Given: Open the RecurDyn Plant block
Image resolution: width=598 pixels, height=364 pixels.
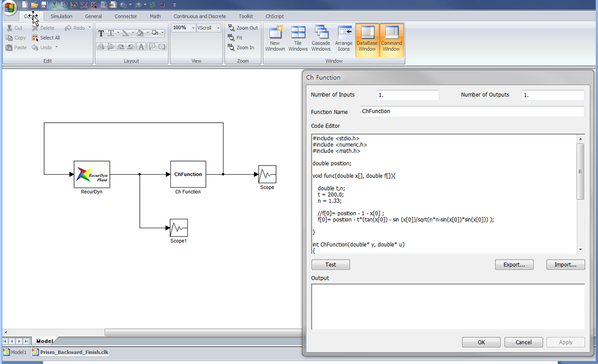Looking at the screenshot, I should (92, 174).
